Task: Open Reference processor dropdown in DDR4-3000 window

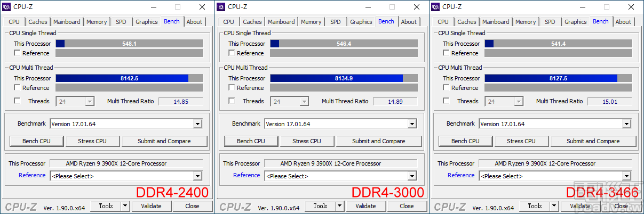Action: point(412,176)
